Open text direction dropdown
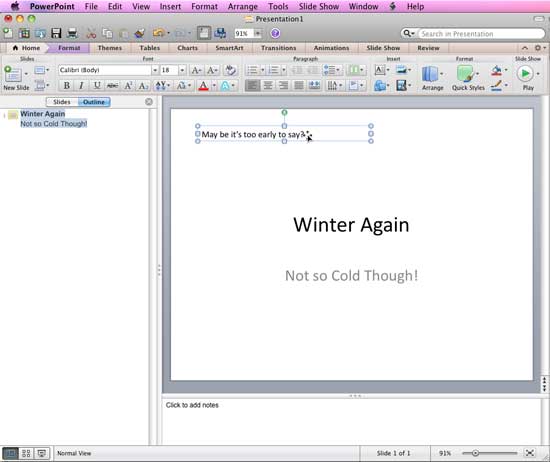The width and height of the screenshot is (550, 462). click(x=334, y=85)
